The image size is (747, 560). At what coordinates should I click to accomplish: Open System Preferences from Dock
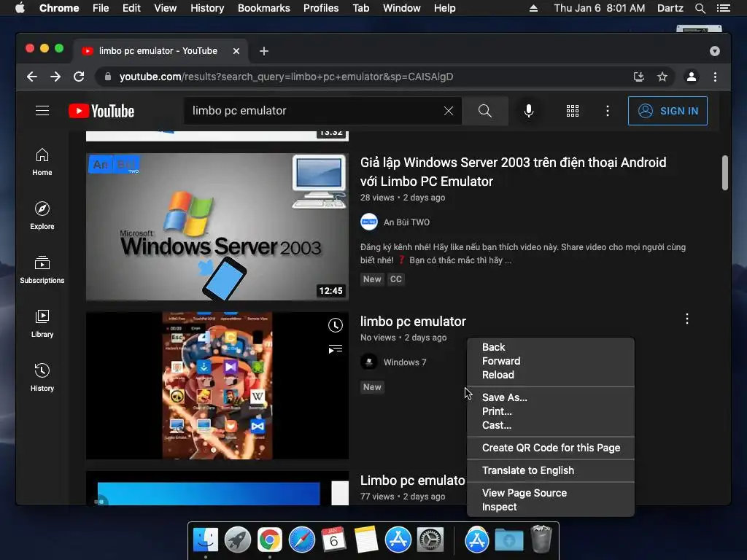click(x=430, y=540)
